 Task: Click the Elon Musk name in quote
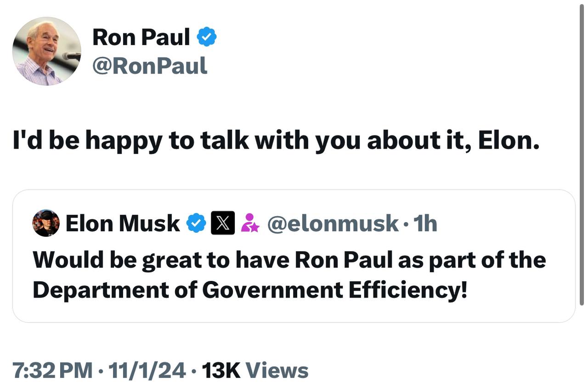123,224
